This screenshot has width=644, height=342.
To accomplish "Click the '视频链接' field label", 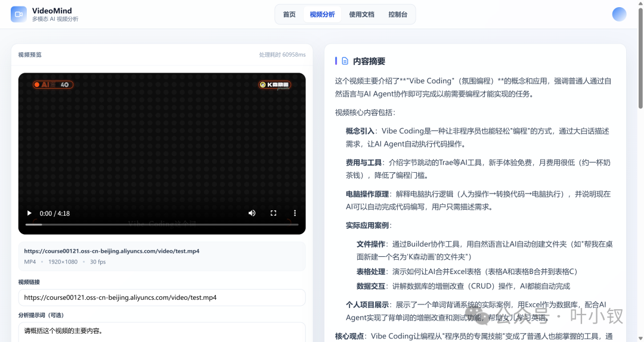I will coord(29,282).
